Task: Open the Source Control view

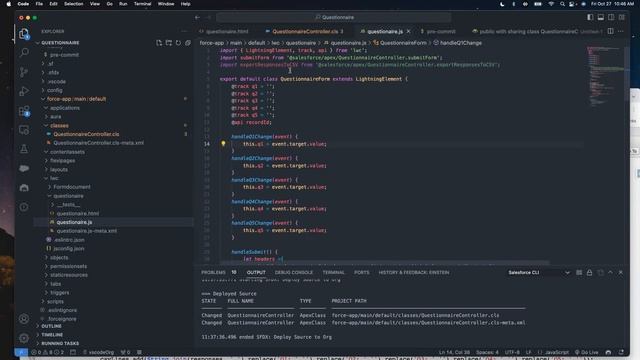Action: 24,72
